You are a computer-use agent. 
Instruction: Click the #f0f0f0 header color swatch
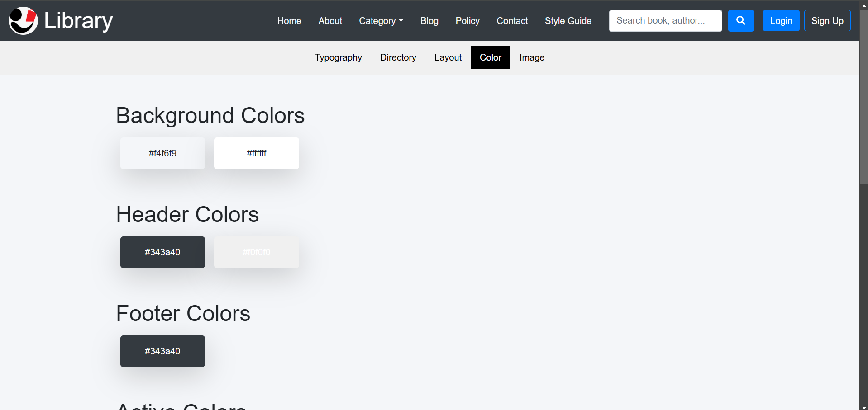coord(256,252)
